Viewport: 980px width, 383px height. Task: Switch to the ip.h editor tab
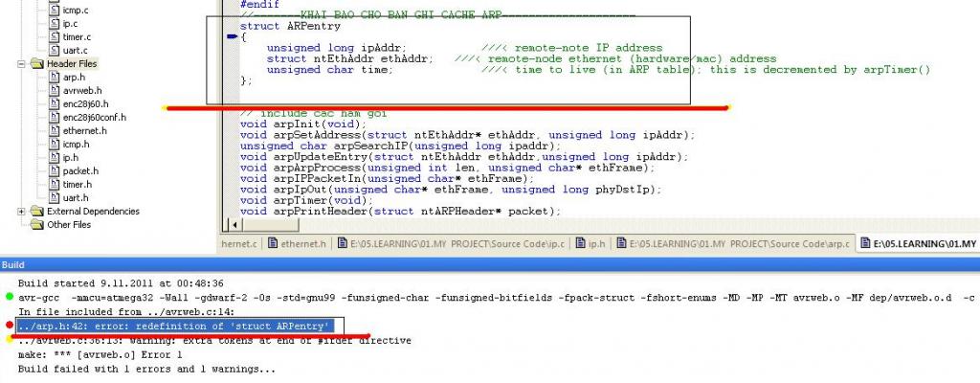coord(589,244)
